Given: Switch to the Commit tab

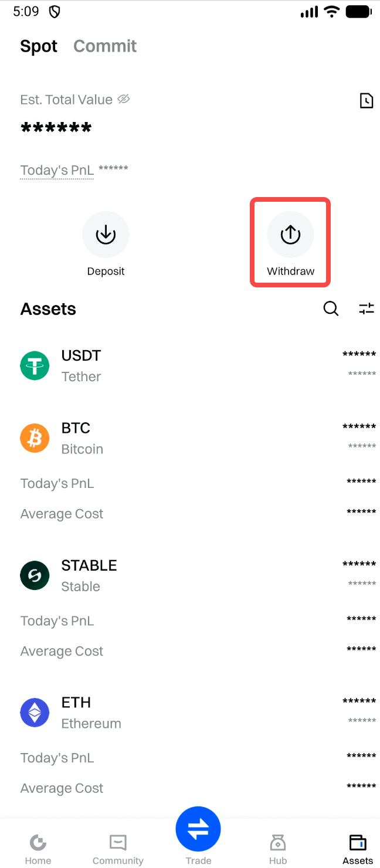Looking at the screenshot, I should (105, 46).
